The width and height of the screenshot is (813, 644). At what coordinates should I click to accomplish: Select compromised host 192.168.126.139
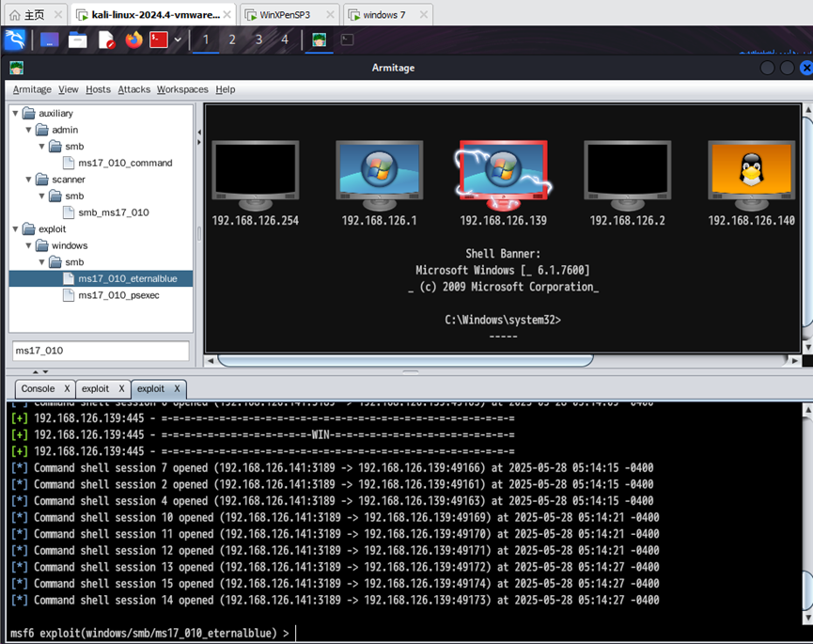tap(503, 175)
